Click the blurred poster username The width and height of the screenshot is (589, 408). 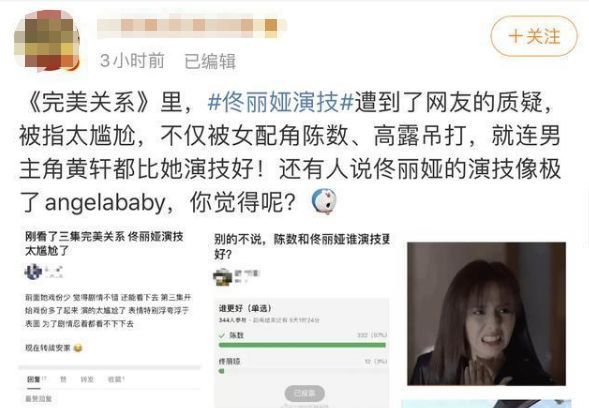pos(192,26)
